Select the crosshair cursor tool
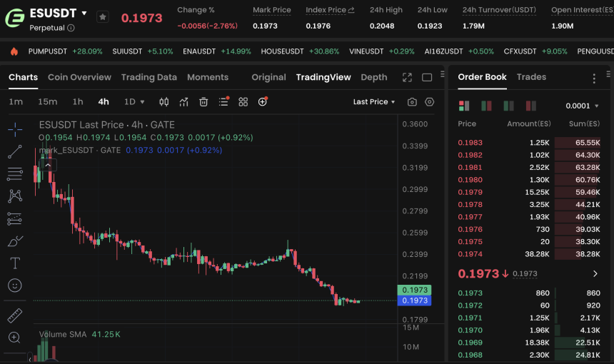 pyautogui.click(x=15, y=130)
